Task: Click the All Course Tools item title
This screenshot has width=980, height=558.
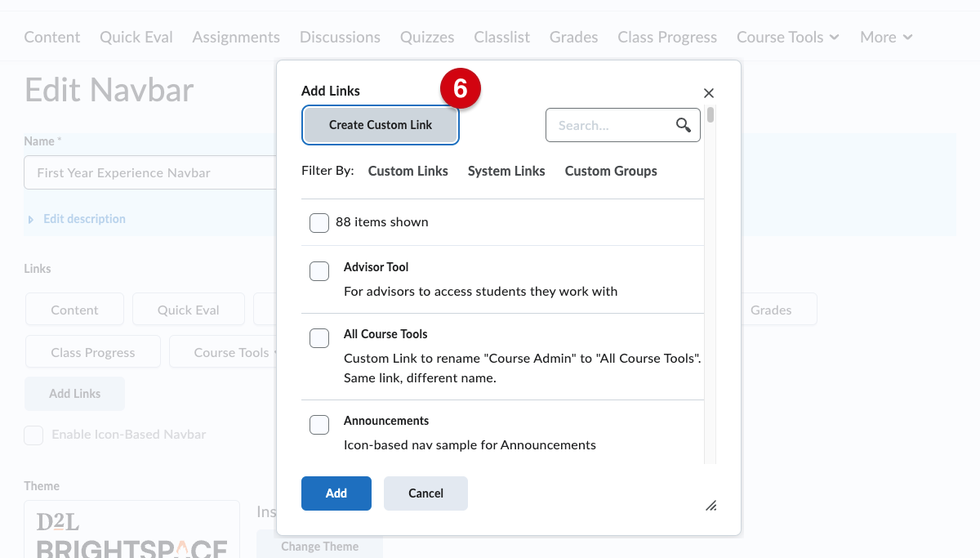Action: (385, 334)
